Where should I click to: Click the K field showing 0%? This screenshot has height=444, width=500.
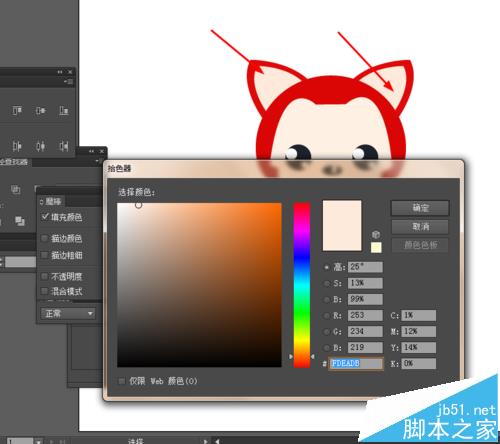[x=418, y=363]
